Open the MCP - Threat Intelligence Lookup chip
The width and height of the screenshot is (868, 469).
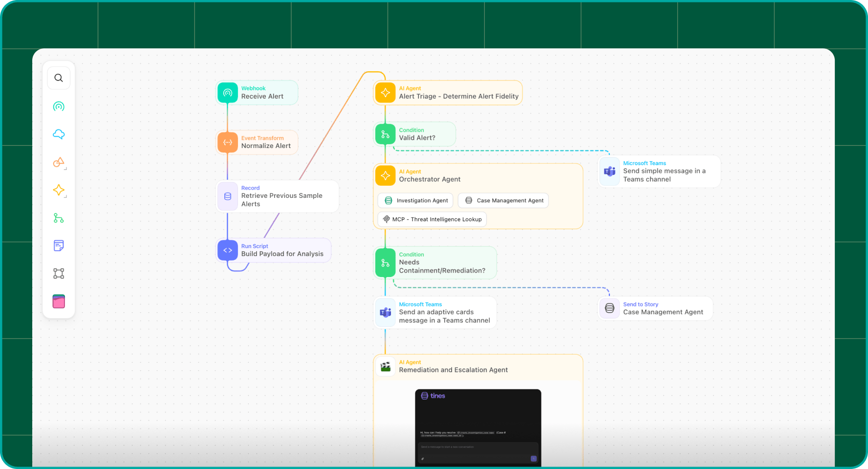point(432,219)
